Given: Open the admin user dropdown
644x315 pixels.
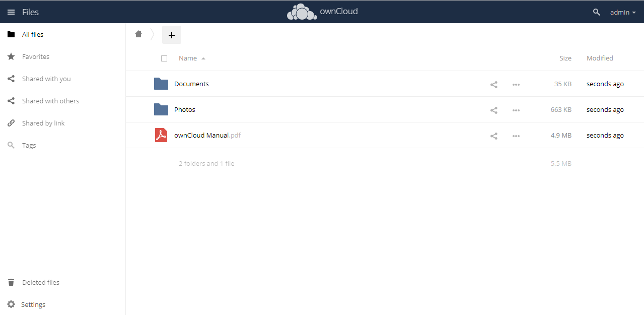Looking at the screenshot, I should click(623, 12).
